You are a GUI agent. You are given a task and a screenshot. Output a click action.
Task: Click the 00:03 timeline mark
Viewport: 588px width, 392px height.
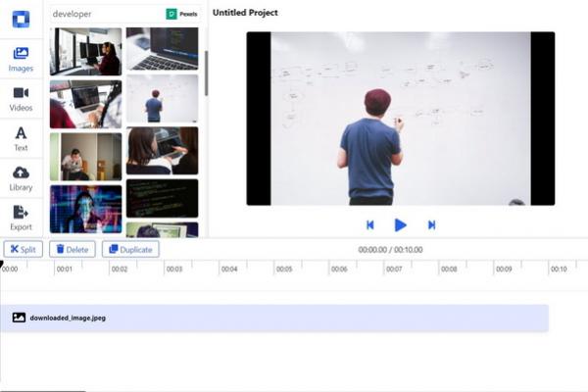pyautogui.click(x=174, y=269)
